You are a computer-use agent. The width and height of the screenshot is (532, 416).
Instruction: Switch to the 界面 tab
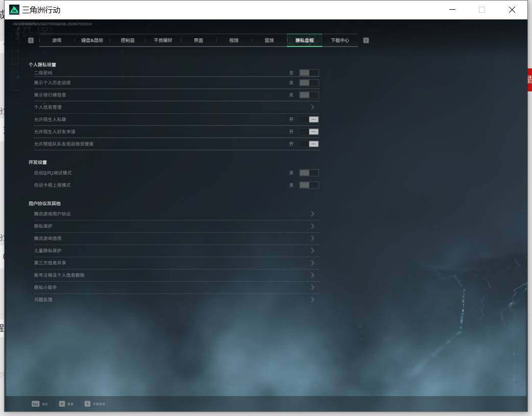[199, 40]
